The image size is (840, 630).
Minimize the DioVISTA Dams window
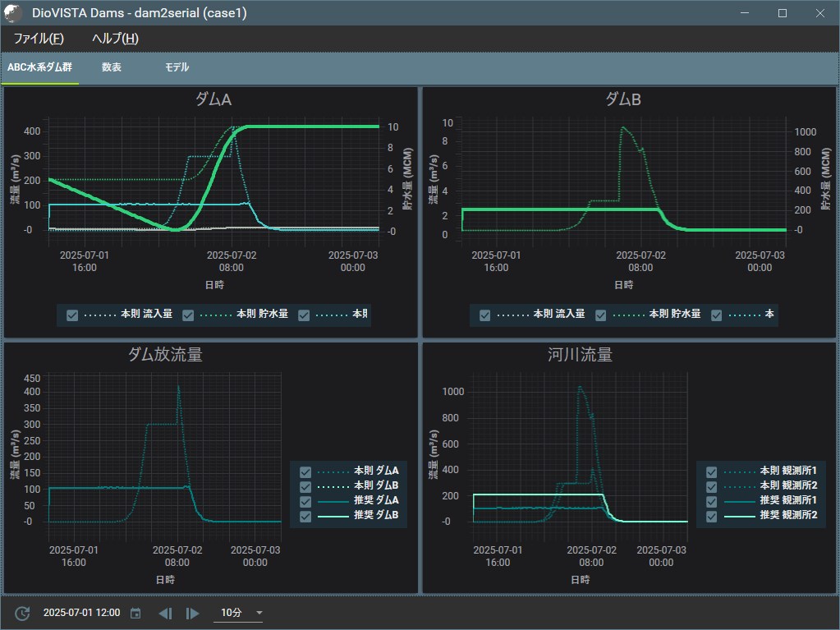pyautogui.click(x=744, y=13)
